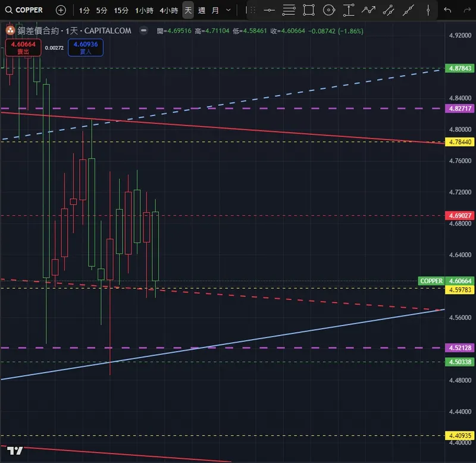Select the 4.50338 green price label
476x463 pixels.
(x=459, y=362)
